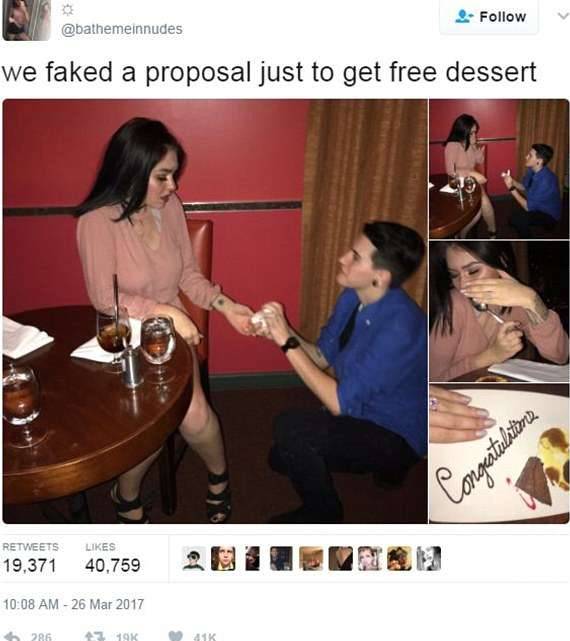Click the heart like icon showing 41K
The image size is (570, 641).
coord(176,636)
